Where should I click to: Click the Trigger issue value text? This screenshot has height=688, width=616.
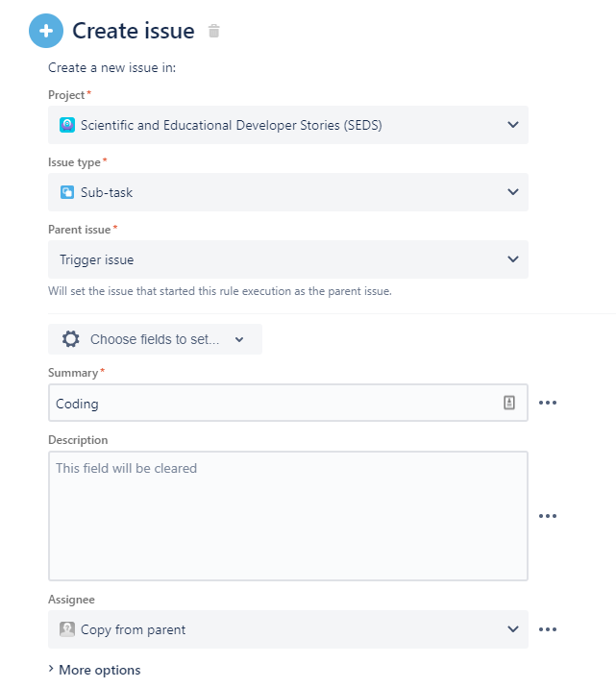click(96, 259)
